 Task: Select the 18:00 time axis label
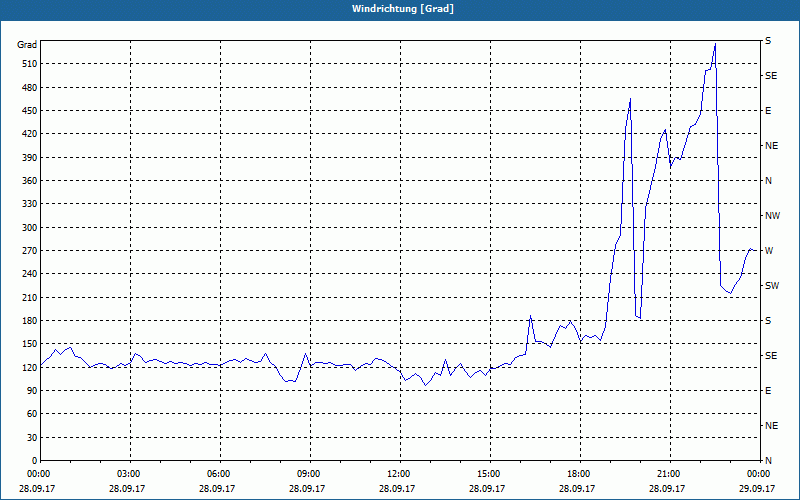click(577, 474)
